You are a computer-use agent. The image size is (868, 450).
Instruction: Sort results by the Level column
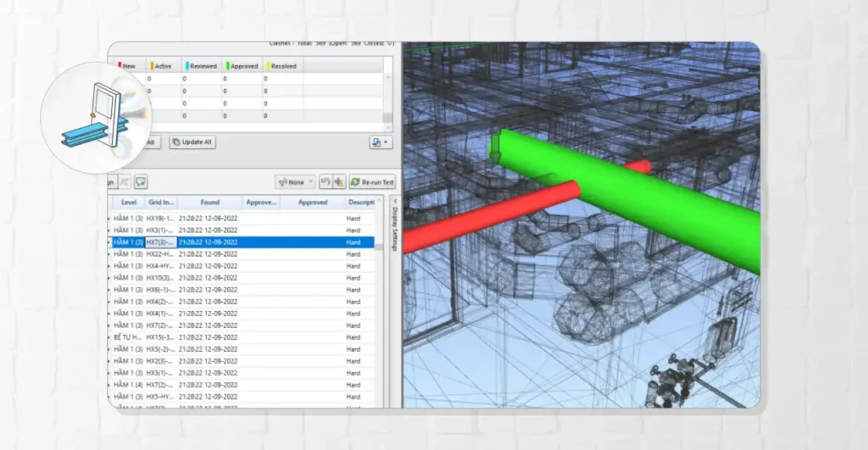[129, 202]
